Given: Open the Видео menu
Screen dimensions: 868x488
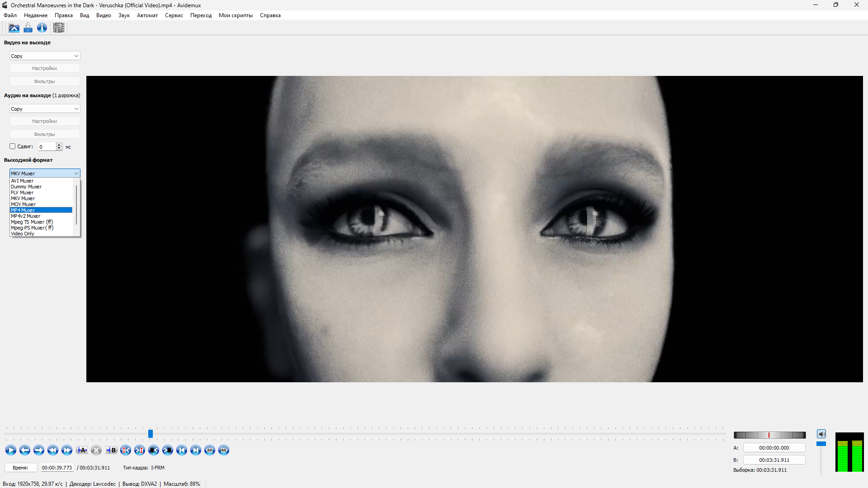Looking at the screenshot, I should [x=104, y=15].
